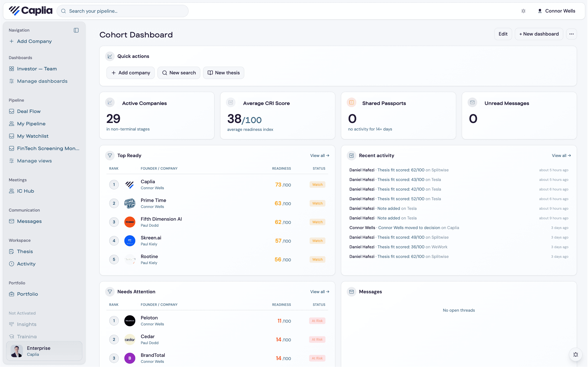Open the Prime Time company name
This screenshot has width=588, height=367.
click(x=153, y=200)
